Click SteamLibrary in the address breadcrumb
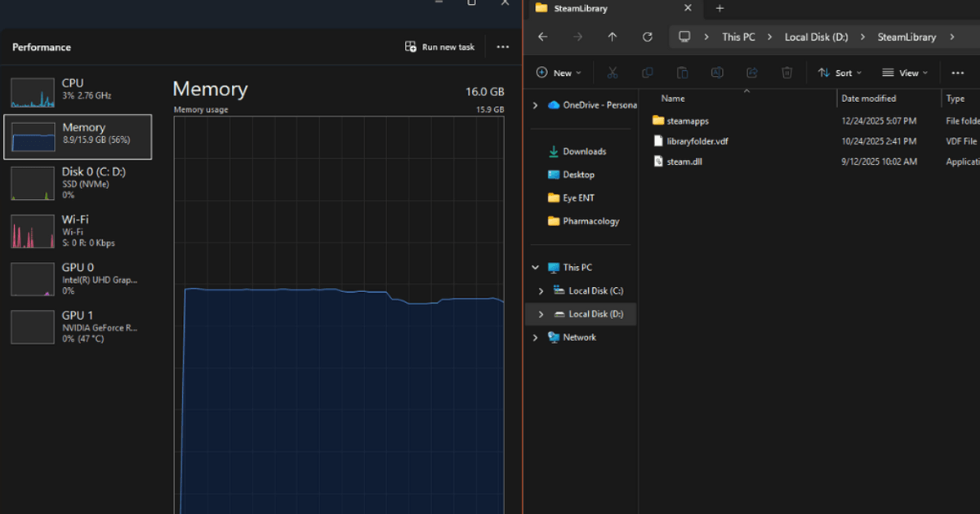This screenshot has width=980, height=514. pyautogui.click(x=906, y=37)
